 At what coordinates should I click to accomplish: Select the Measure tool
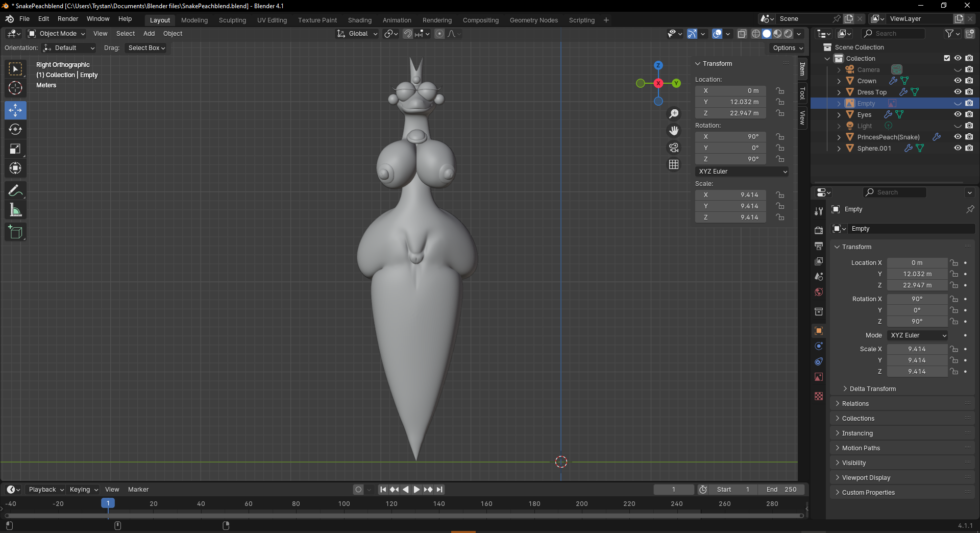pyautogui.click(x=15, y=210)
